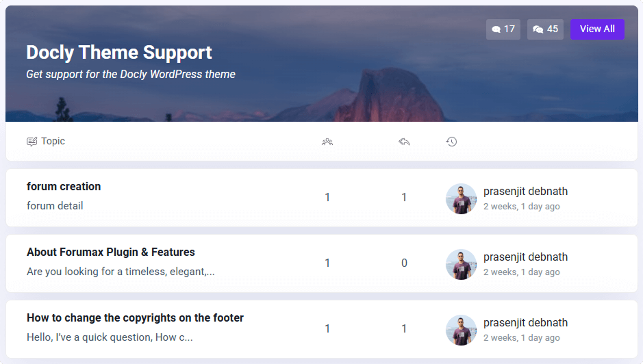
Task: Click prasenjit debnath name in Forumax row
Action: pos(525,257)
